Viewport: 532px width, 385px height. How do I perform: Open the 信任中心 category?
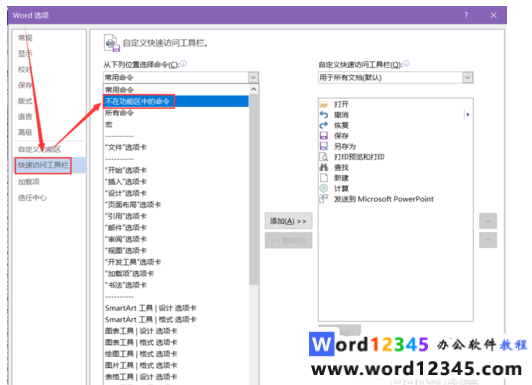[x=32, y=197]
